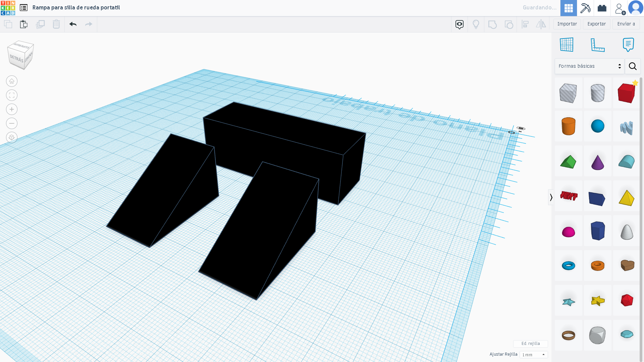Select the brown Heart shape
The width and height of the screenshot is (644, 362).
click(x=626, y=266)
